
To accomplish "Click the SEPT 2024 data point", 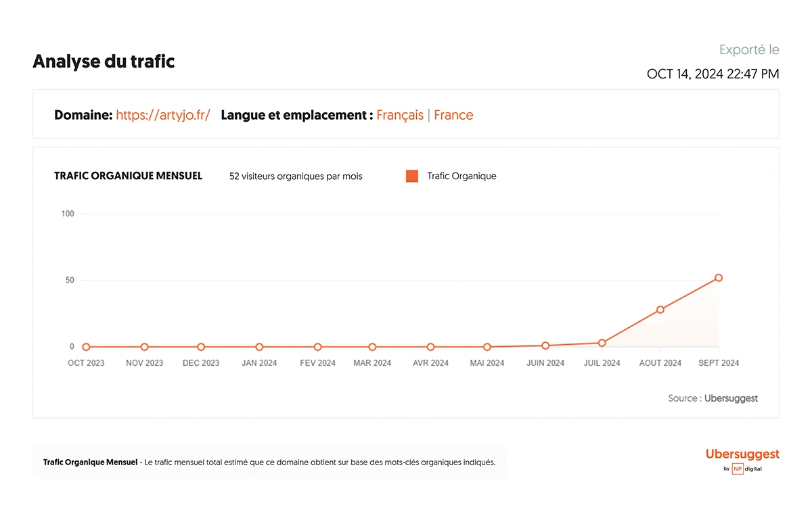I will (x=719, y=278).
